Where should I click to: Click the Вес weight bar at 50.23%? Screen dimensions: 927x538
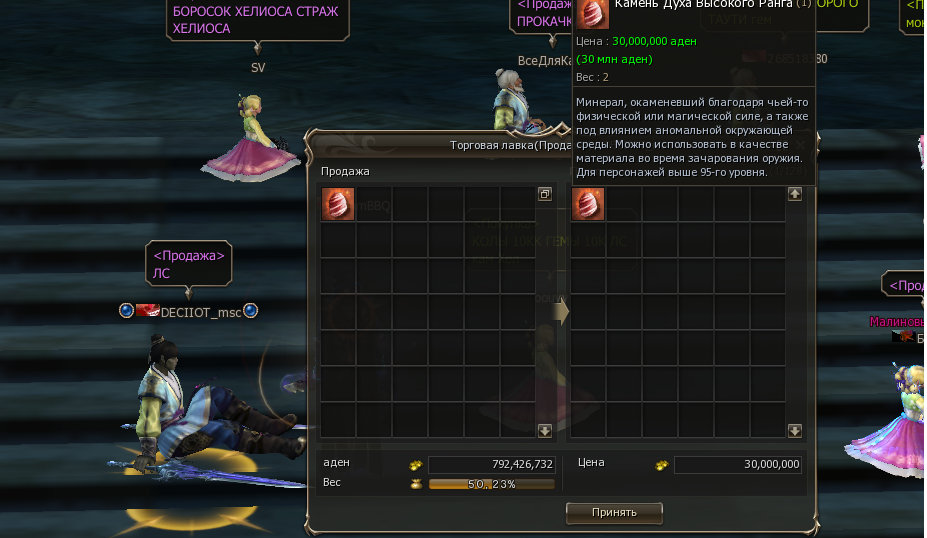pos(492,484)
